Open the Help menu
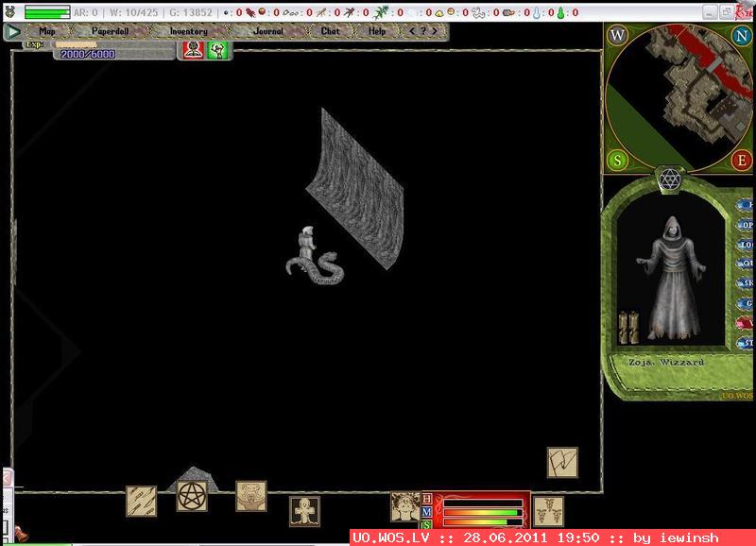The height and width of the screenshot is (546, 756). tap(377, 31)
